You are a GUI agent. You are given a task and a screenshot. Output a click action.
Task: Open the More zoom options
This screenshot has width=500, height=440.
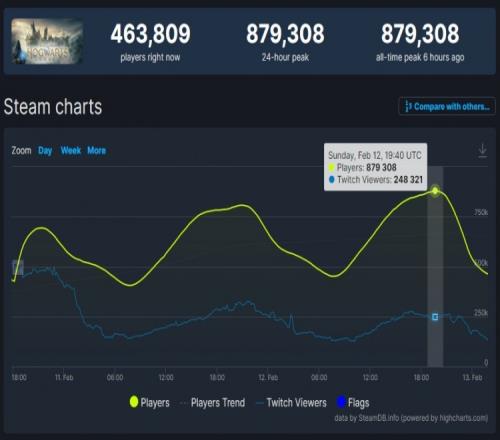pos(97,151)
